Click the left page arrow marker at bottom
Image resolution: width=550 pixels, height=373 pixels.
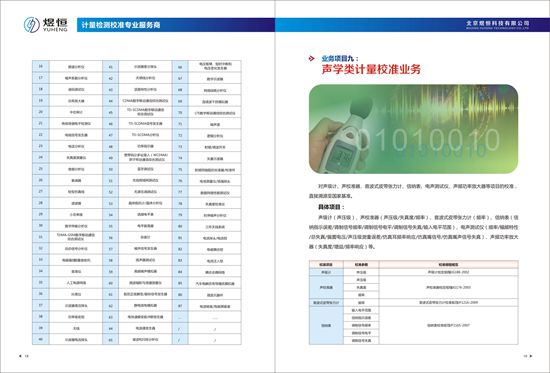tap(20, 356)
